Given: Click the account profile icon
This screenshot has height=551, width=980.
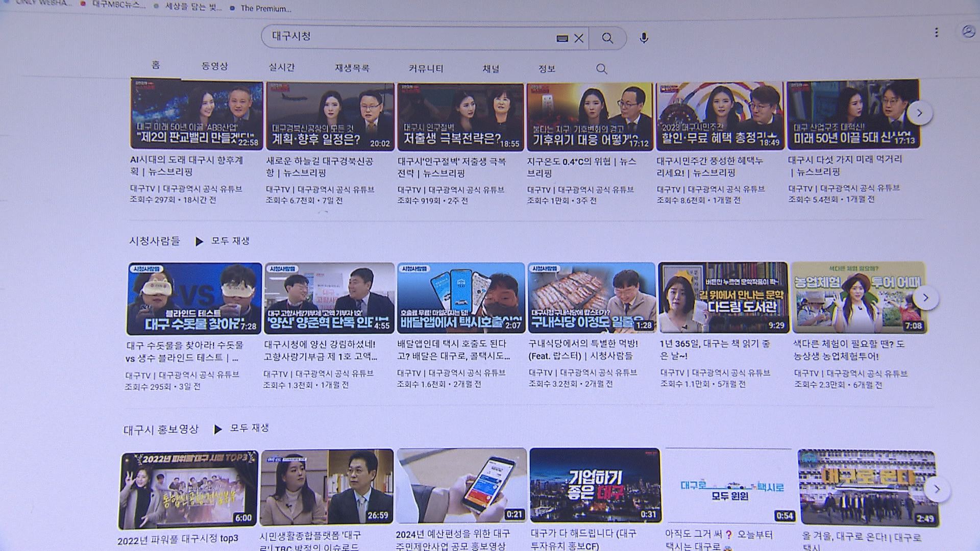Looking at the screenshot, I should (968, 32).
